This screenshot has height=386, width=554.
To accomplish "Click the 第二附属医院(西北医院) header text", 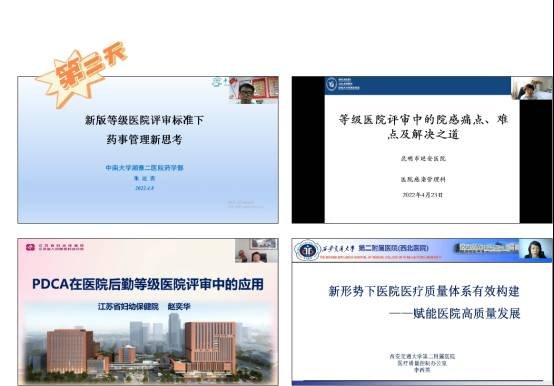I will (x=393, y=248).
